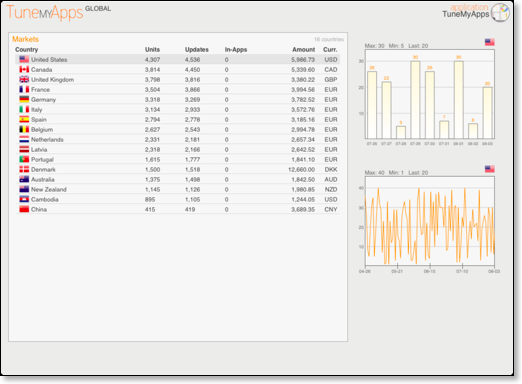Select the Canada country name
The width and height of the screenshot is (522, 384).
click(42, 70)
